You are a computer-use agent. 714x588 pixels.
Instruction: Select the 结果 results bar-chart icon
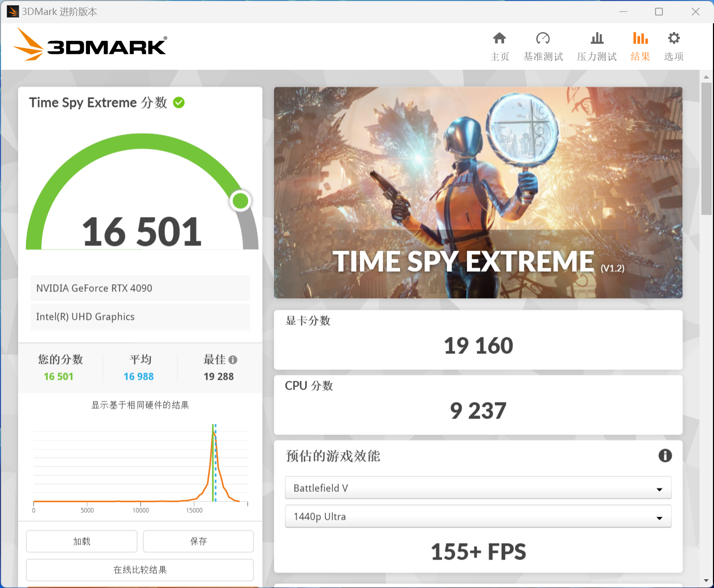pyautogui.click(x=640, y=38)
